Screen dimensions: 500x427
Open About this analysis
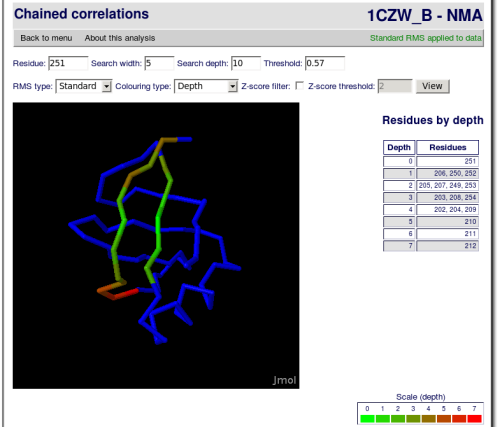[120, 38]
